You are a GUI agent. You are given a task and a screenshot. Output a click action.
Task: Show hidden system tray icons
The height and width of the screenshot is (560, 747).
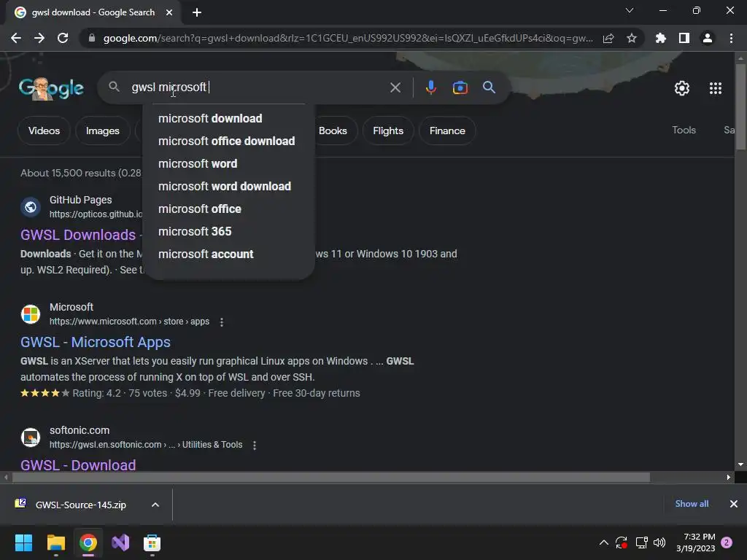[x=603, y=542]
